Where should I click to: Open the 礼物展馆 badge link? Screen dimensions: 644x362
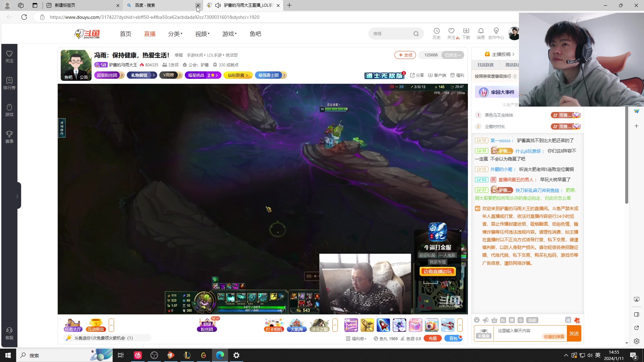(142, 75)
